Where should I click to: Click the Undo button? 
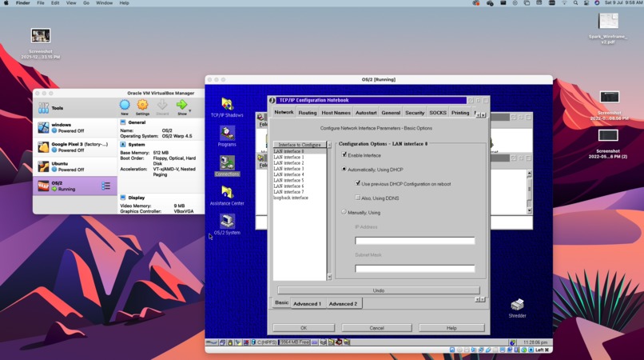(379, 290)
